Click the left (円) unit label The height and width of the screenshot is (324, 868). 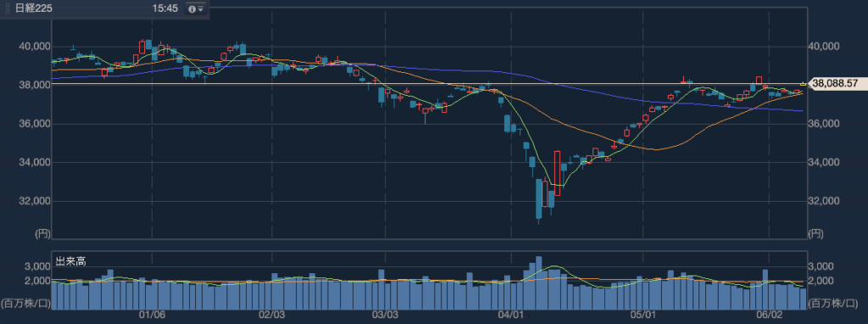click(x=42, y=234)
